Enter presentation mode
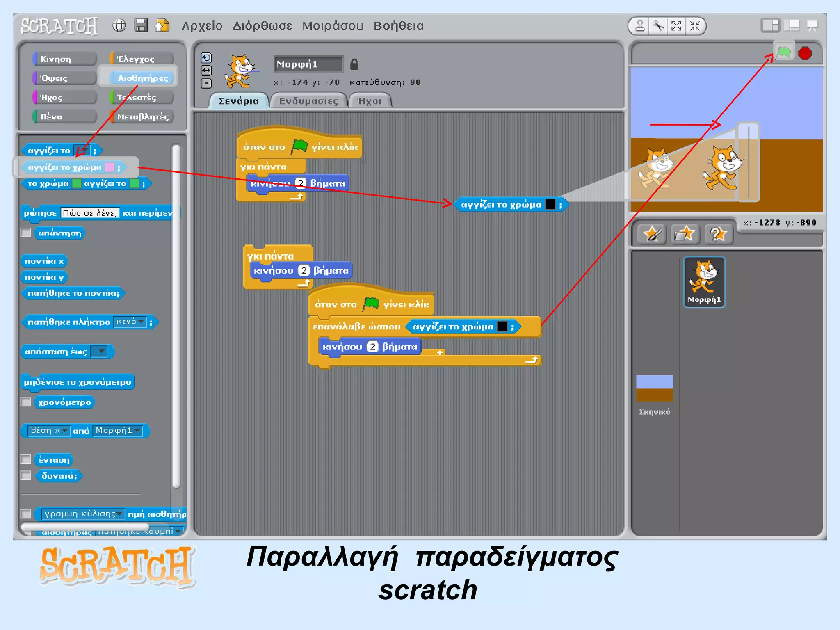The width and height of the screenshot is (840, 630). click(x=812, y=26)
